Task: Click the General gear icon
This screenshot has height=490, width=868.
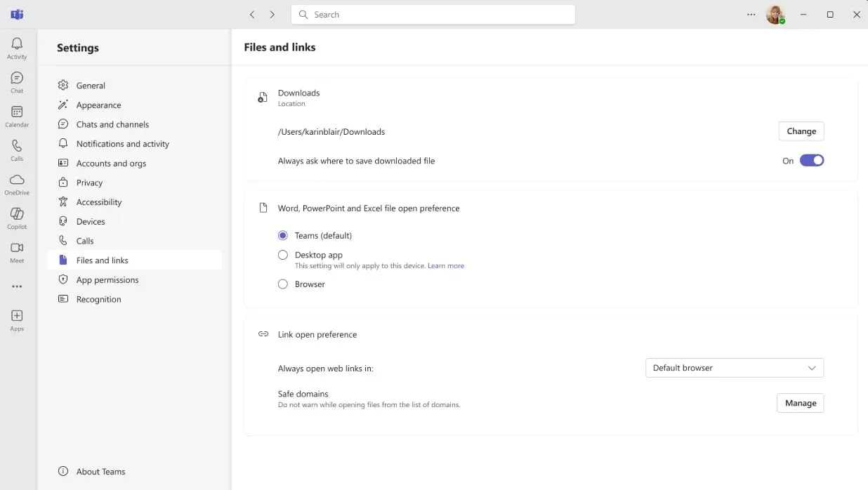Action: tap(63, 86)
